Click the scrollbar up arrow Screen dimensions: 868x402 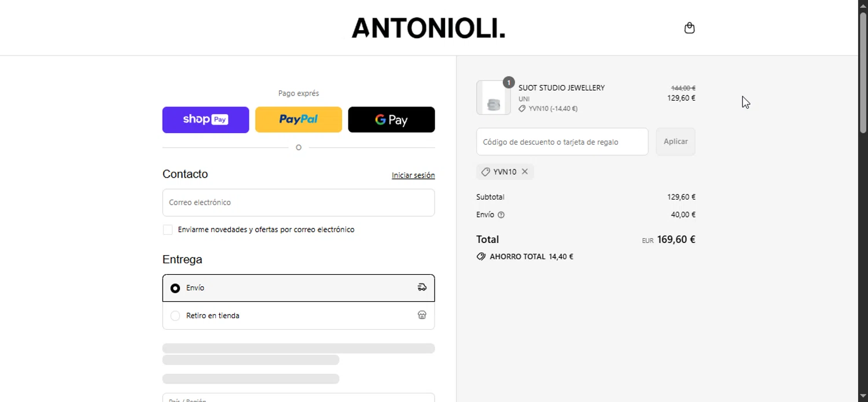863,5
